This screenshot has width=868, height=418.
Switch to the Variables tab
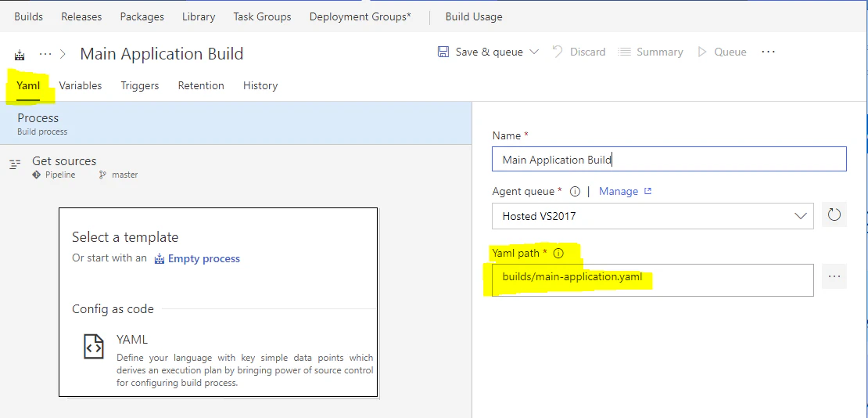tap(81, 85)
